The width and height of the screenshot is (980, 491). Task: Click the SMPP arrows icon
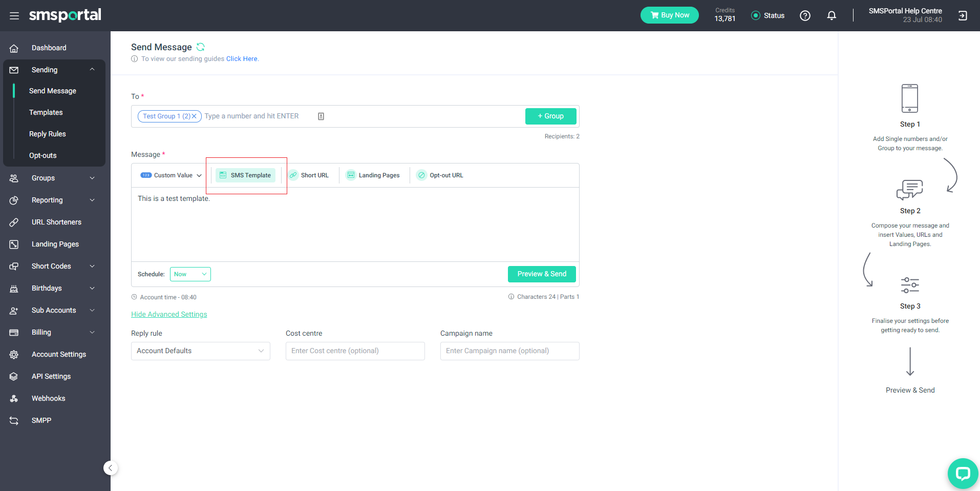[x=14, y=421]
